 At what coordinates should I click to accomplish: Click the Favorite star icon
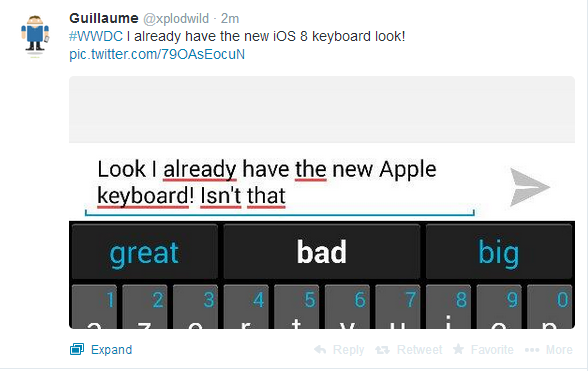click(458, 349)
